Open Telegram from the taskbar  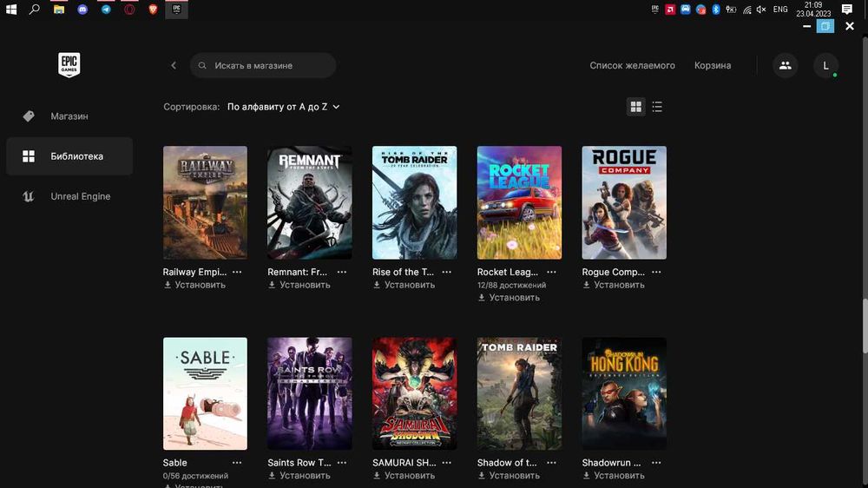[106, 9]
